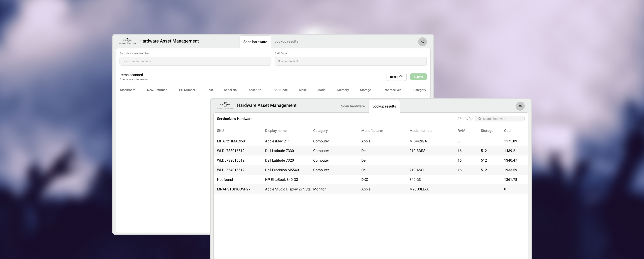Click Date received column header
The image size is (644, 259).
click(x=392, y=90)
